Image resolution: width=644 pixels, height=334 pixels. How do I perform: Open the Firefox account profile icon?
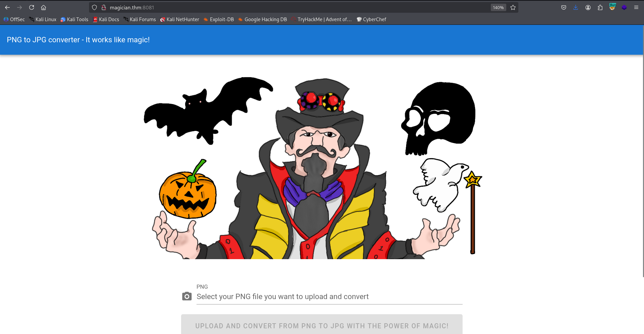588,7
